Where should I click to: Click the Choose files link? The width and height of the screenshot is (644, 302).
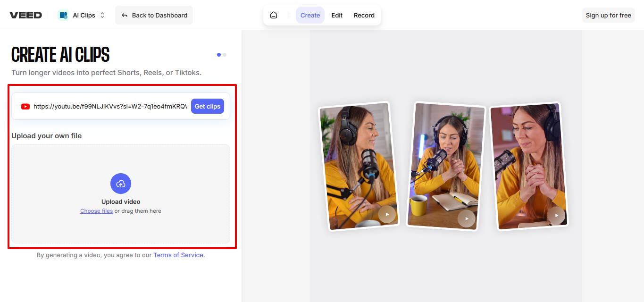pos(96,211)
